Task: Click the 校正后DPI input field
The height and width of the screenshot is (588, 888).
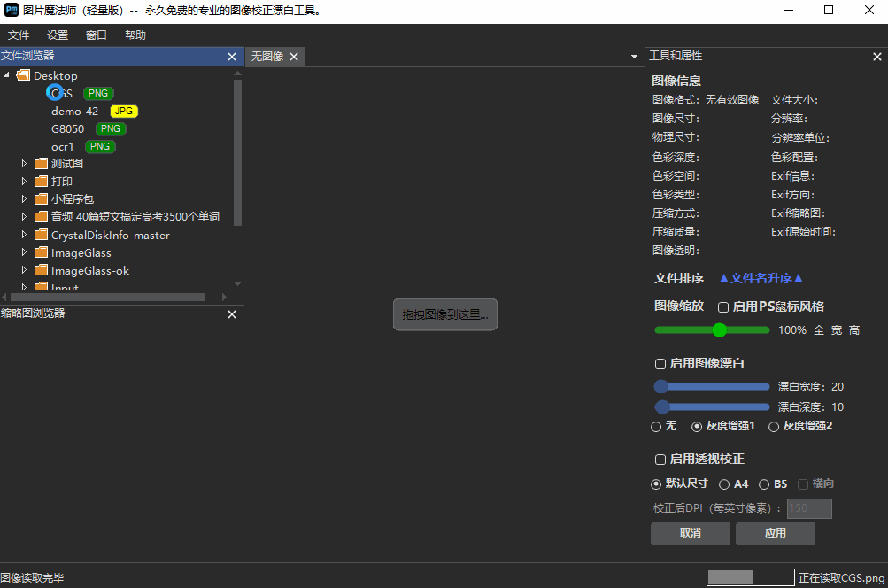Action: pos(808,508)
